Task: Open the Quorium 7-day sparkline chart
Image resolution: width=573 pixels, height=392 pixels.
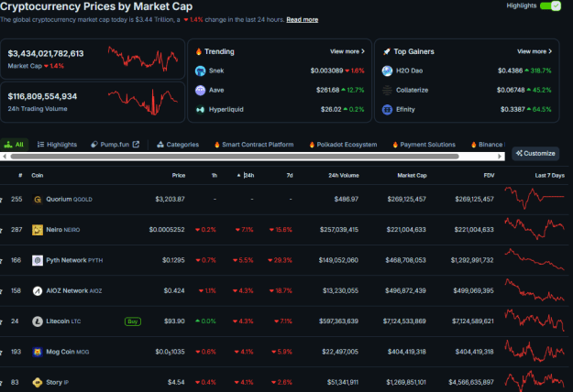Action: pyautogui.click(x=534, y=198)
